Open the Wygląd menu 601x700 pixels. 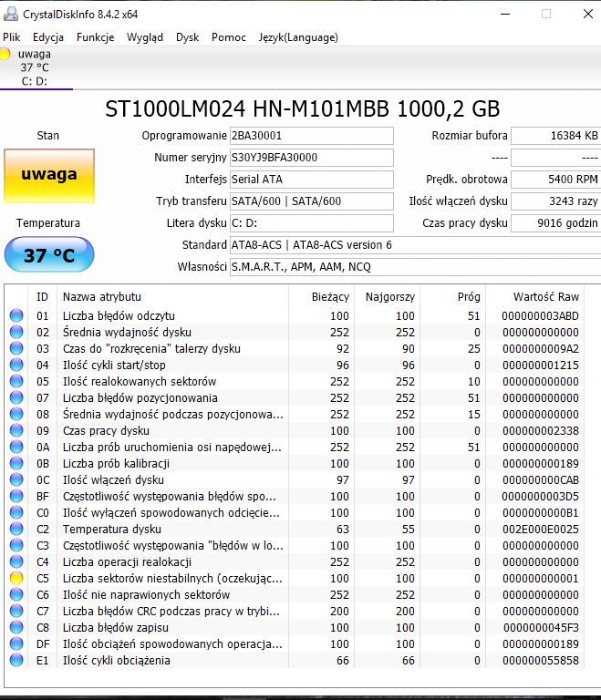(145, 37)
